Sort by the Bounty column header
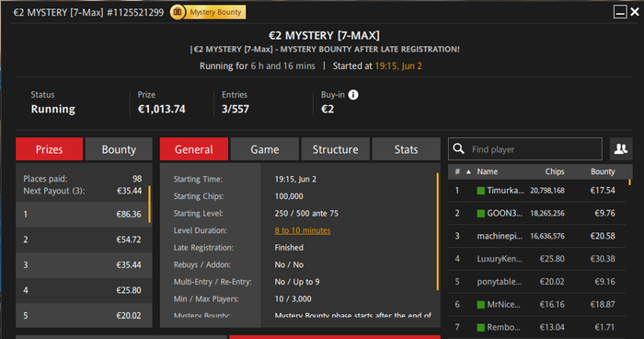The height and width of the screenshot is (339, 644). click(x=603, y=171)
